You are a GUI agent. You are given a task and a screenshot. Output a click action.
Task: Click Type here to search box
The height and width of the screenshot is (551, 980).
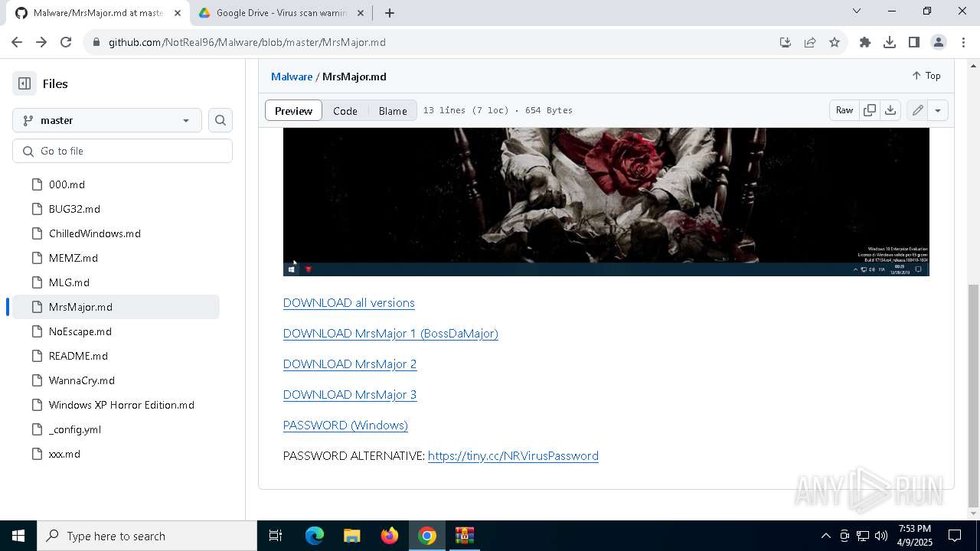(x=147, y=536)
